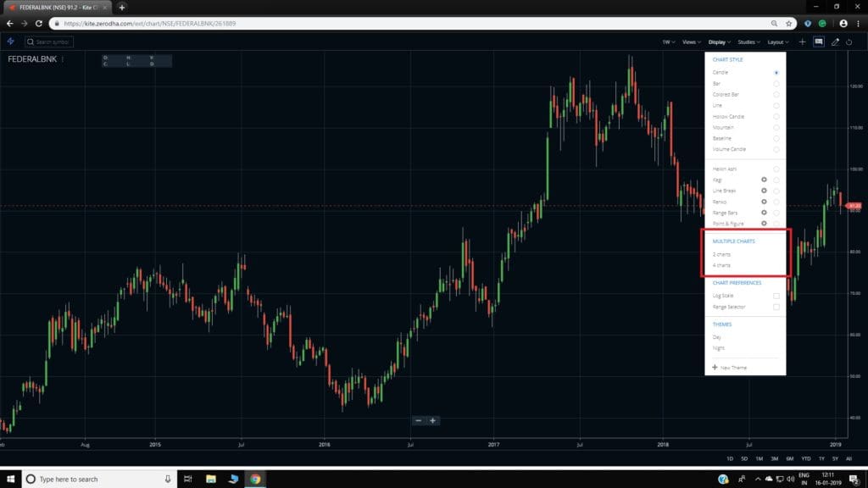Create a New Theme
The width and height of the screenshot is (868, 488).
click(x=732, y=368)
